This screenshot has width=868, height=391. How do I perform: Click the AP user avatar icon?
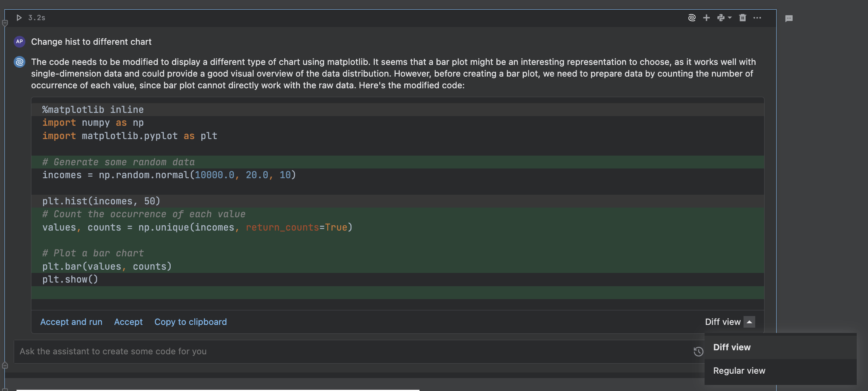[19, 42]
